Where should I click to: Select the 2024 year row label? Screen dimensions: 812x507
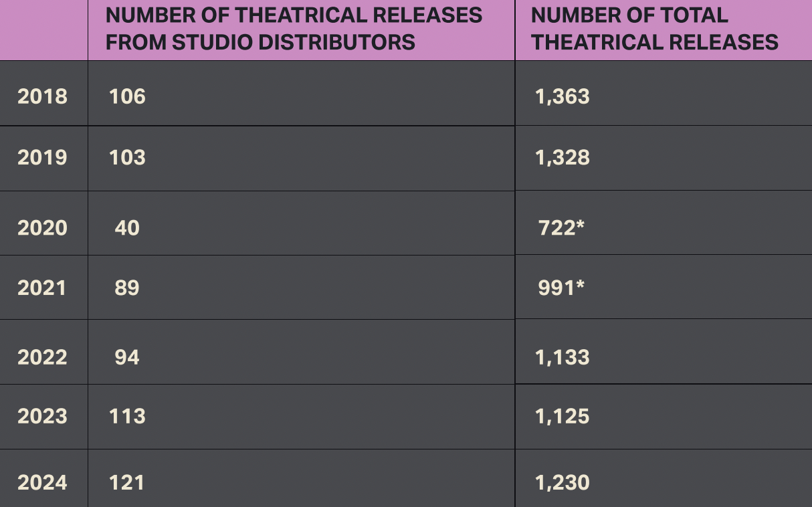[43, 482]
